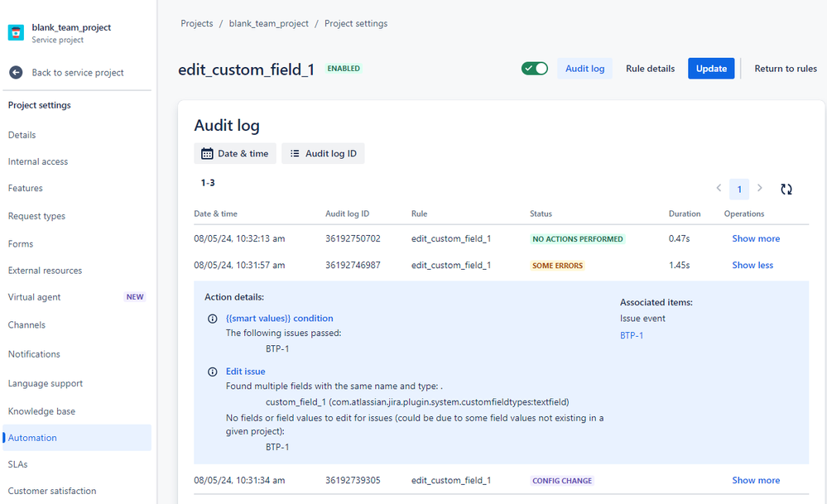Click the audit log refresh icon

pyautogui.click(x=786, y=189)
